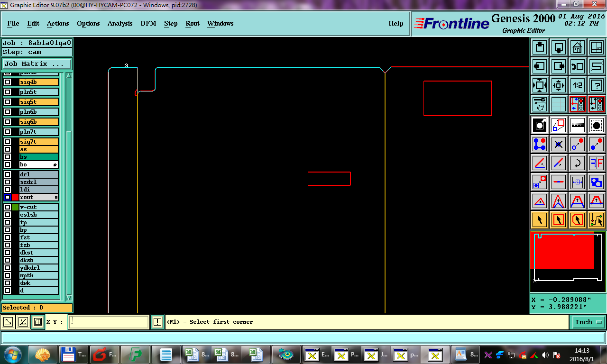The width and height of the screenshot is (607, 364).
Task: Click the question-mark help icon
Action: (597, 85)
